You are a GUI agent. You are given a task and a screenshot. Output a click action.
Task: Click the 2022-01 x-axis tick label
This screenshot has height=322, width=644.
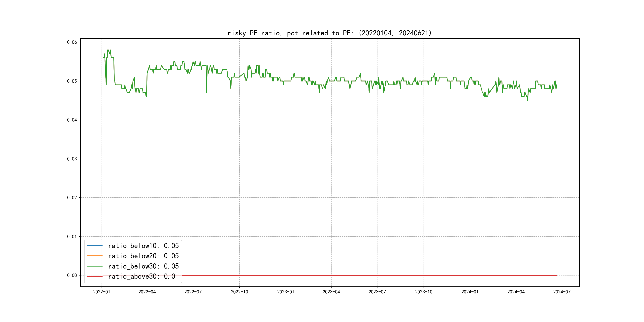pyautogui.click(x=102, y=292)
